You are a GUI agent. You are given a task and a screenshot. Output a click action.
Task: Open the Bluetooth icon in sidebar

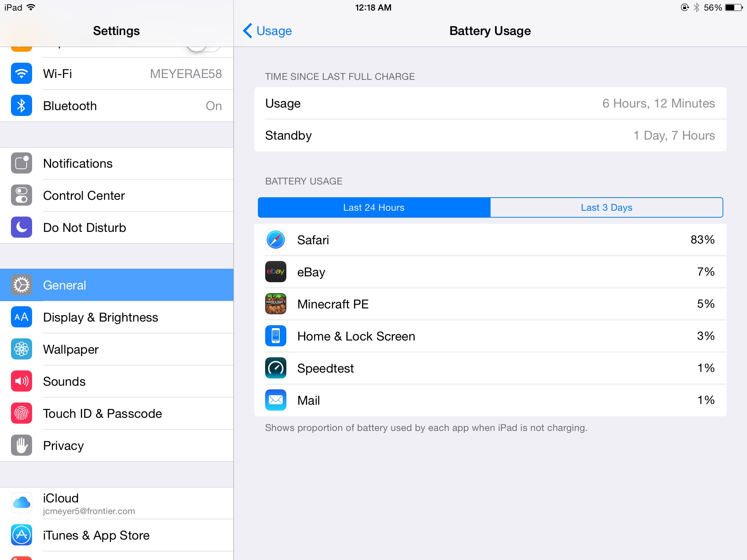pyautogui.click(x=22, y=106)
